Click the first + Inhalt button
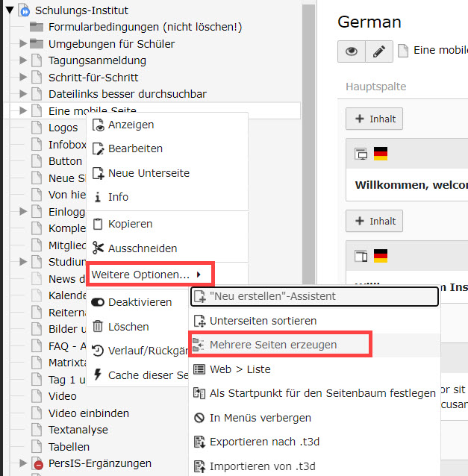This screenshot has height=476, width=468. point(374,118)
